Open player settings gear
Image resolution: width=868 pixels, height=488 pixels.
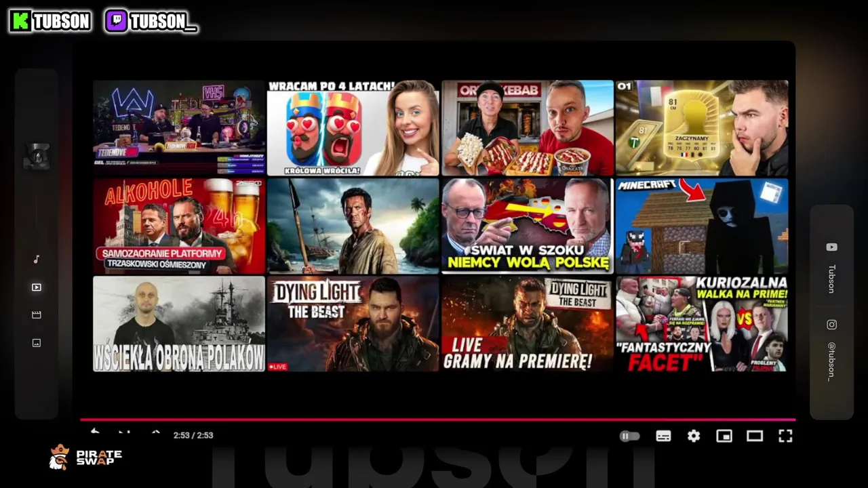click(693, 436)
